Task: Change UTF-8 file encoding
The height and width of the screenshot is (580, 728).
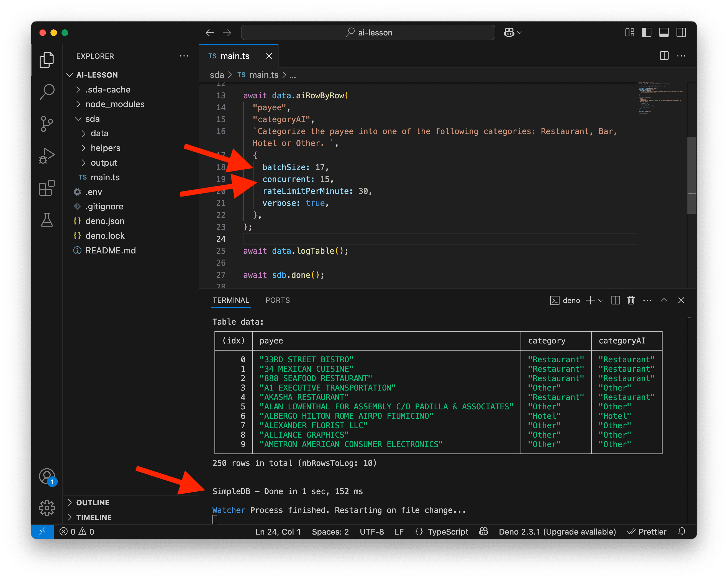Action: (x=371, y=531)
